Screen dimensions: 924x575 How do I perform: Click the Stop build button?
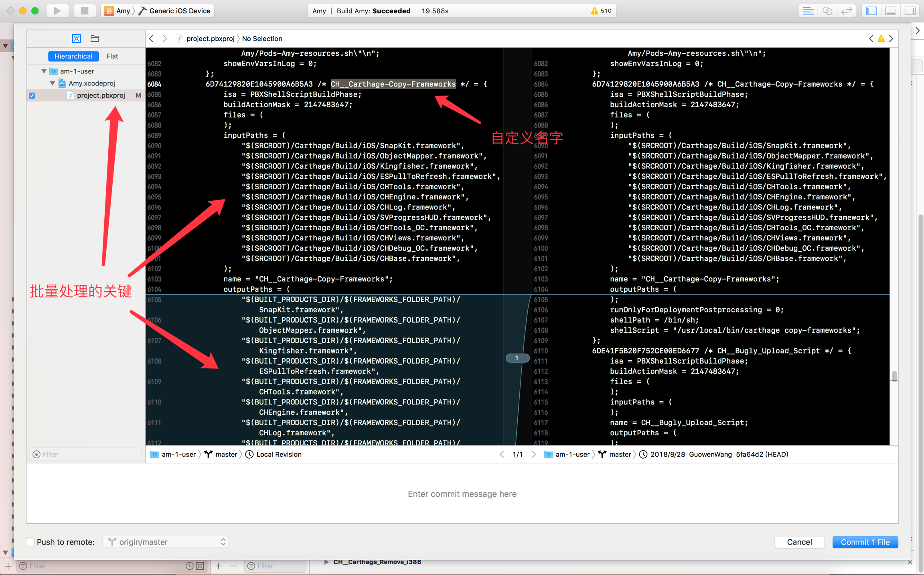pyautogui.click(x=84, y=11)
